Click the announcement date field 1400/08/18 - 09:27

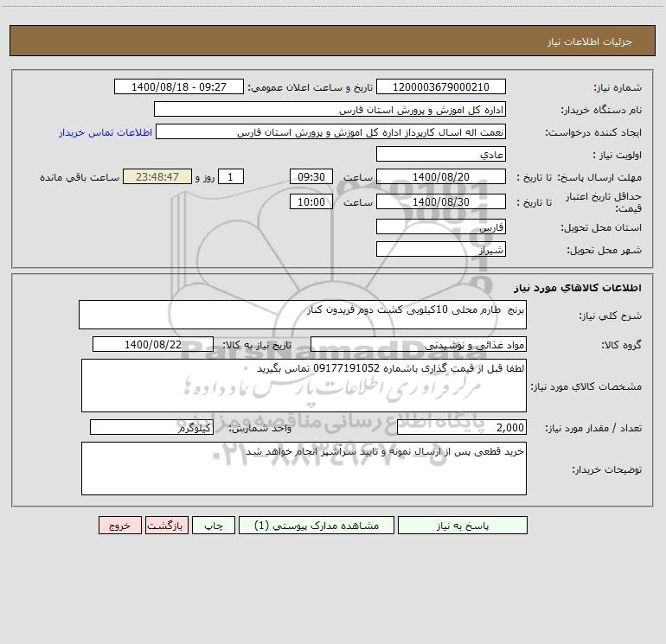pyautogui.click(x=179, y=86)
